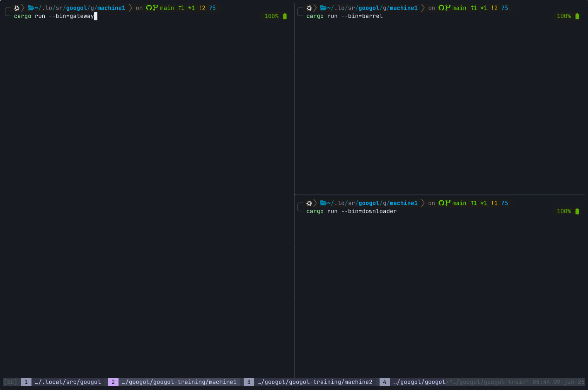Click the "!2" modified count in barrel pane

(x=494, y=8)
